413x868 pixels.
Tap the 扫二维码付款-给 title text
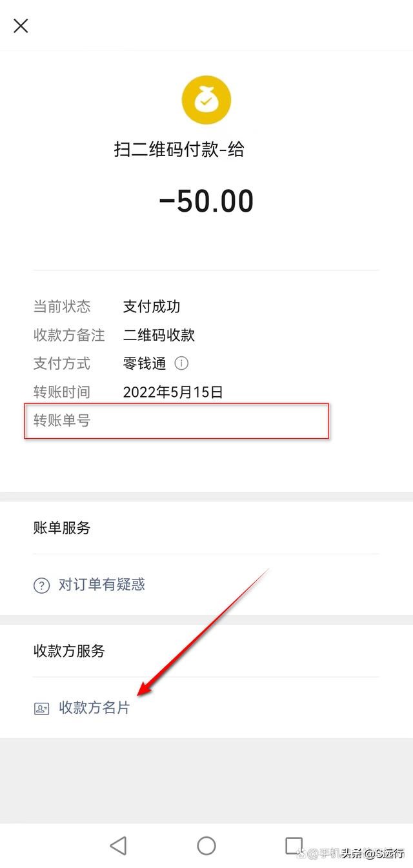206,149
